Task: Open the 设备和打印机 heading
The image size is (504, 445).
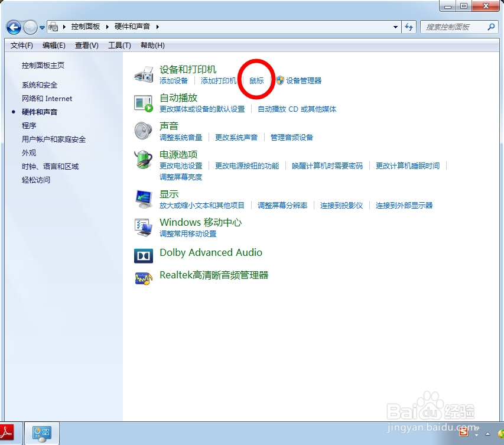Action: (x=188, y=70)
